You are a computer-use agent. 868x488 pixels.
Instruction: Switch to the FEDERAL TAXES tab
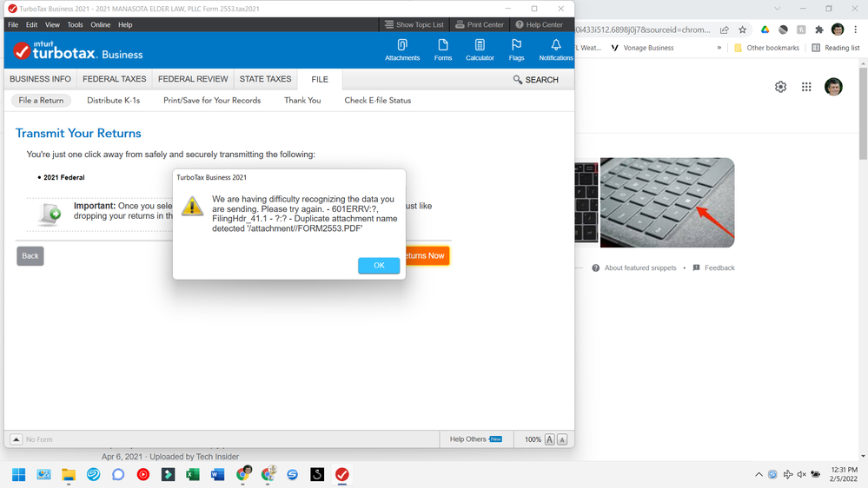(x=115, y=79)
